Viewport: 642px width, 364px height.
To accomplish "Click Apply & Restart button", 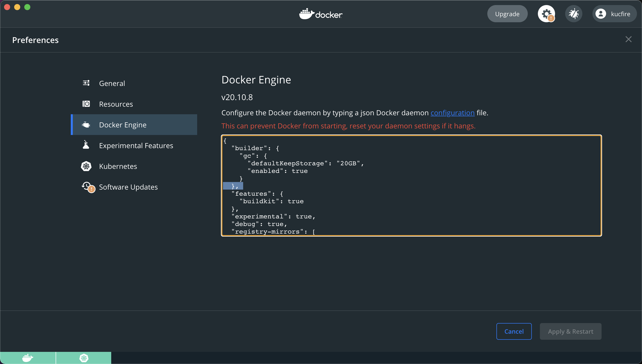I will pos(570,331).
